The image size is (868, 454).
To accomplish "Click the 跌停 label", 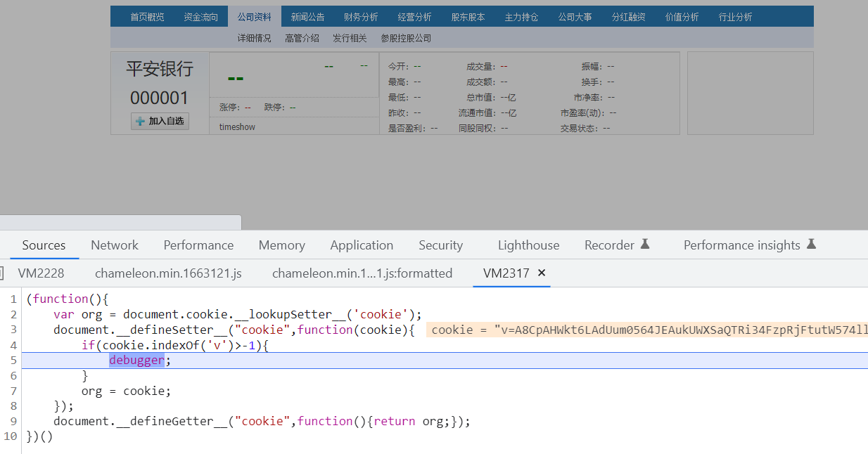I will [274, 108].
